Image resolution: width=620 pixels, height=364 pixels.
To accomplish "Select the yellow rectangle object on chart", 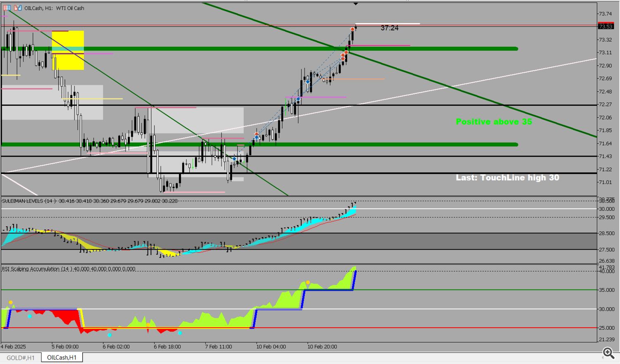I will click(x=68, y=50).
